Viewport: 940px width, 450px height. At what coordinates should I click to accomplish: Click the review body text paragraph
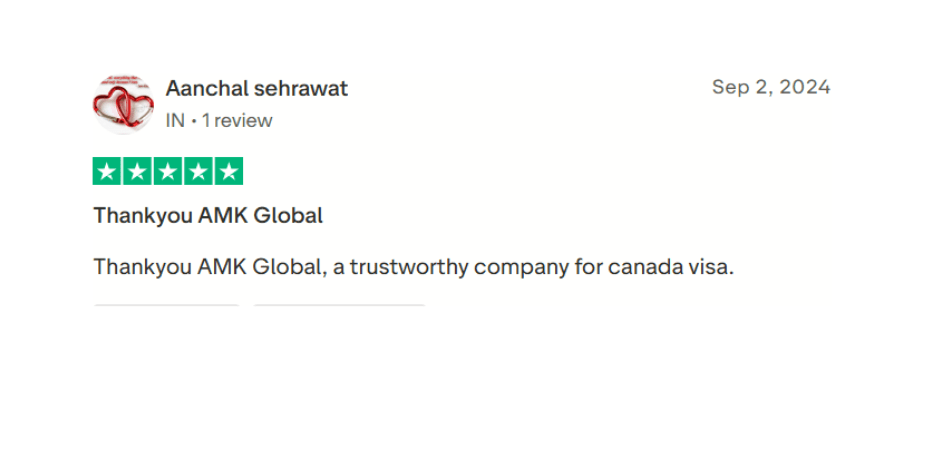(413, 268)
